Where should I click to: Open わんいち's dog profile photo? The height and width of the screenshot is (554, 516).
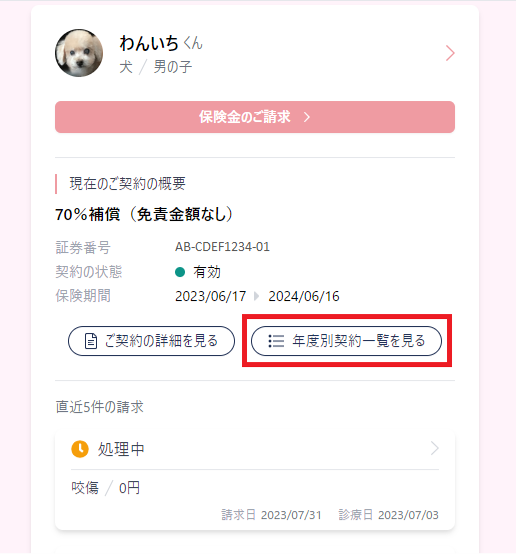point(79,53)
